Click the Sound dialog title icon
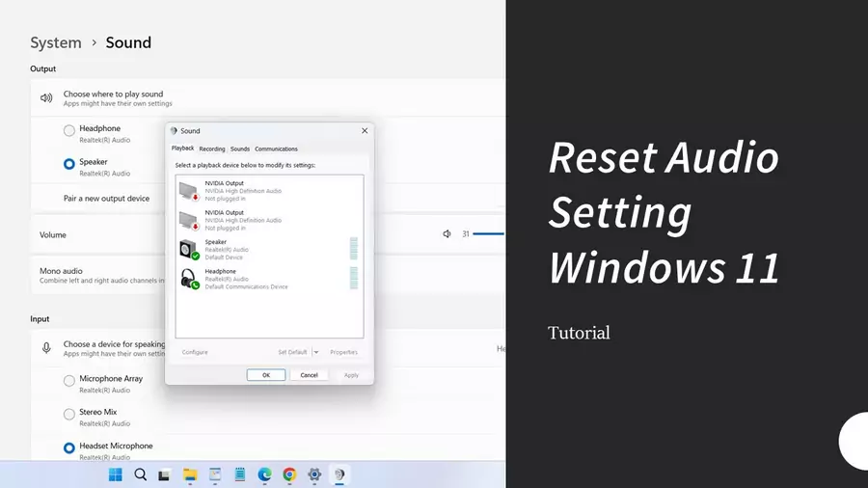Image resolution: width=868 pixels, height=488 pixels. click(x=174, y=130)
